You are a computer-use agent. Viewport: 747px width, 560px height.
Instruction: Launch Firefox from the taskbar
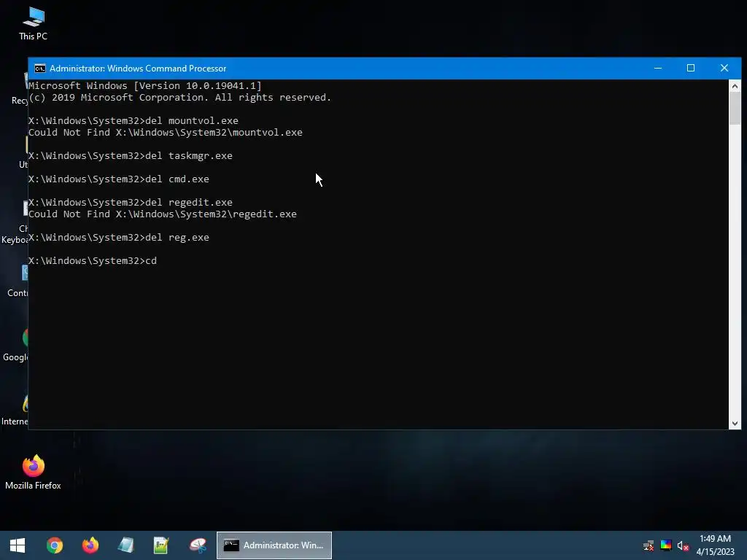point(90,545)
